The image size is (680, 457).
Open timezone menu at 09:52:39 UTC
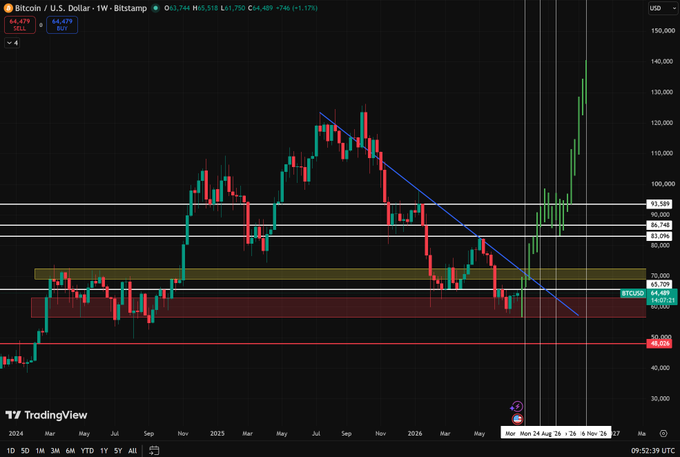pos(653,450)
